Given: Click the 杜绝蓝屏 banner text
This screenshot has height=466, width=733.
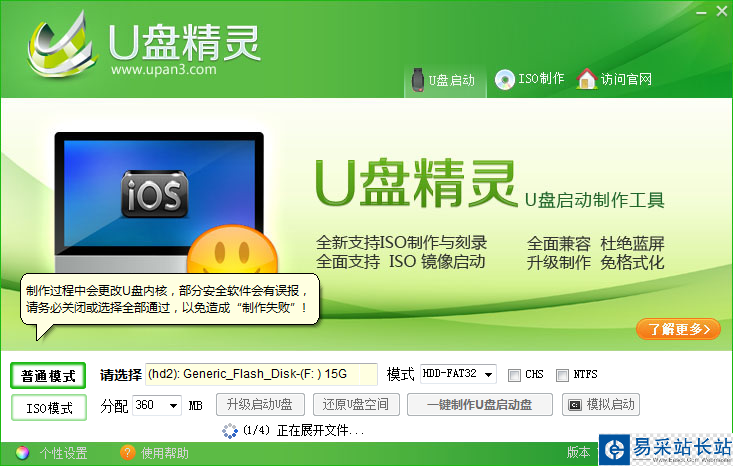Looking at the screenshot, I should pyautogui.click(x=632, y=244).
